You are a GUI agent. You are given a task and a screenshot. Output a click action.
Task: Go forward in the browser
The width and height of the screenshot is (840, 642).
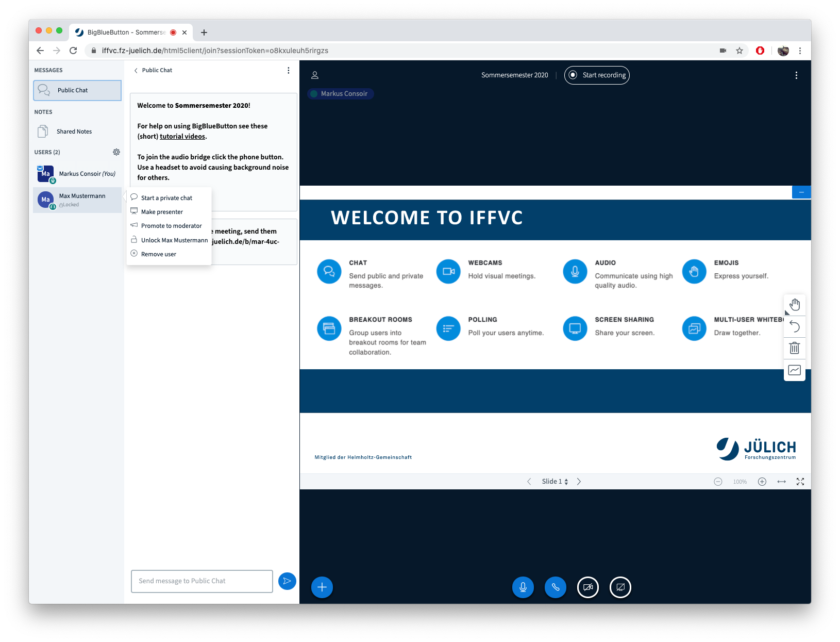pos(57,51)
